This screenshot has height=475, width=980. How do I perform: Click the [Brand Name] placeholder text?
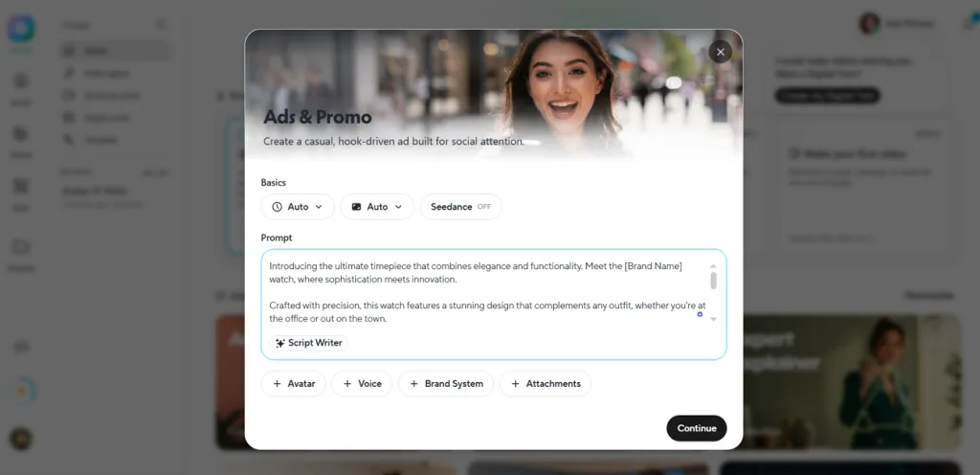pos(653,266)
